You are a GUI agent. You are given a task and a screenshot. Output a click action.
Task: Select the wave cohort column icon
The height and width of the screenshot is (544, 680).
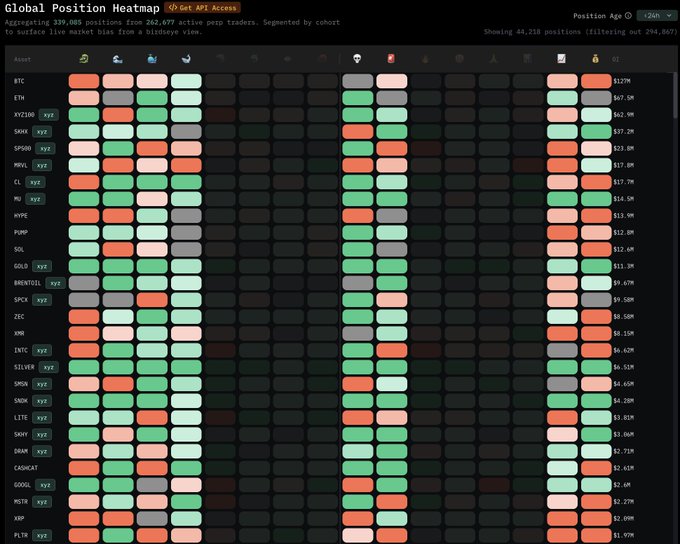pos(118,59)
